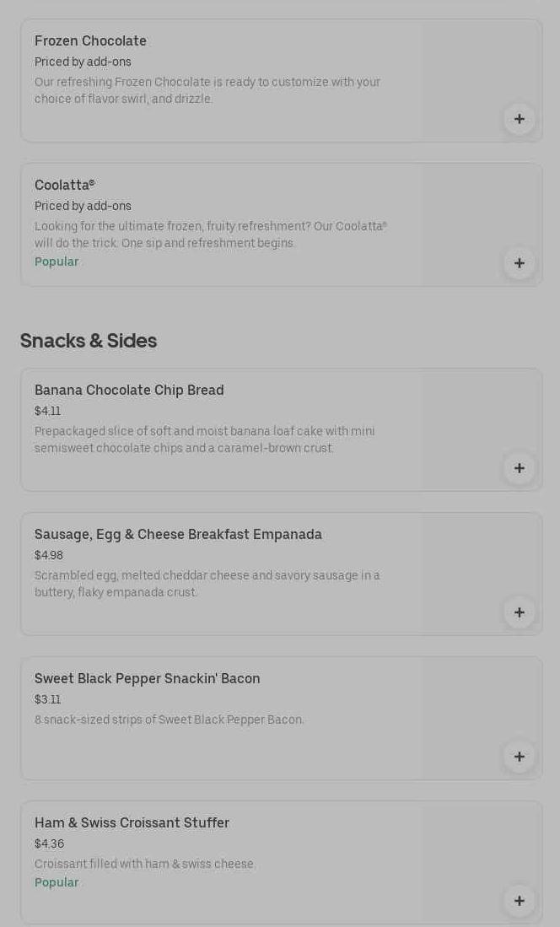Add Ham & Swiss Croissant Stuffer

[x=519, y=901]
